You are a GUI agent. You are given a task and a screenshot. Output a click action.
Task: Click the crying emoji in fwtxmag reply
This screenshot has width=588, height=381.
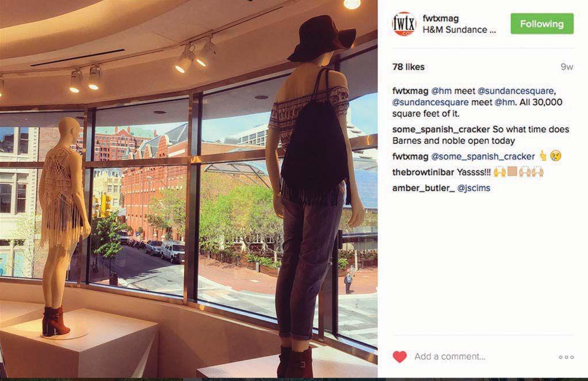556,156
